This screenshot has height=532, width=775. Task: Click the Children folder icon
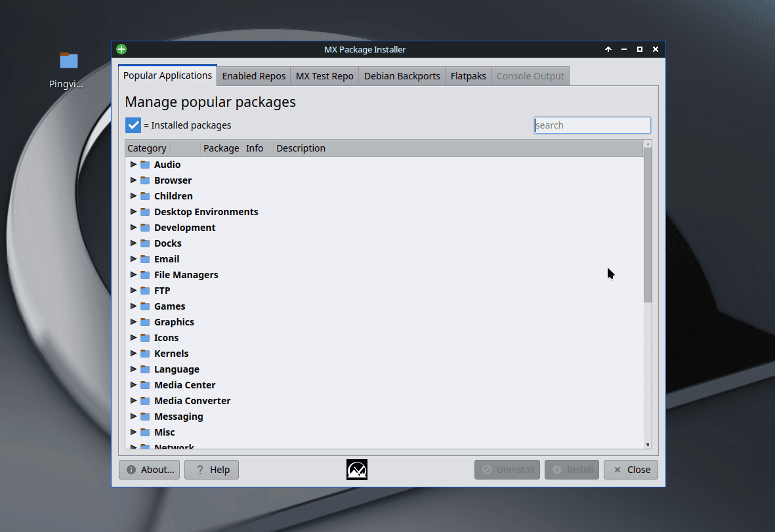145,196
